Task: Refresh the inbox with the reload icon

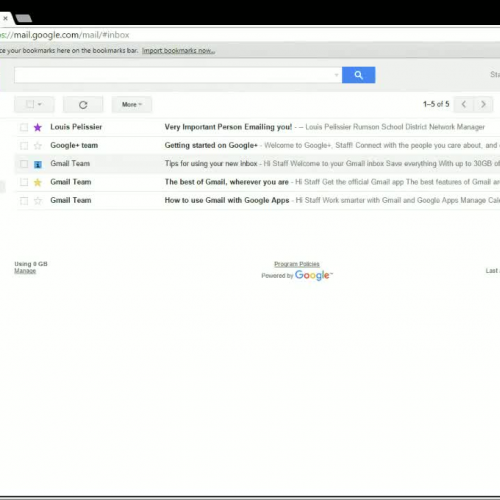Action: [x=83, y=105]
